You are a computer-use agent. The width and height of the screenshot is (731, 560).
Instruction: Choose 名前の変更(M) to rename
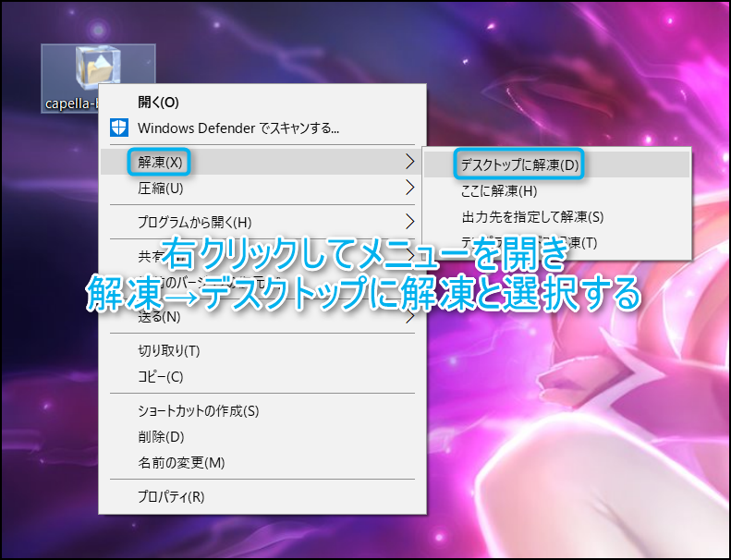pos(181,462)
